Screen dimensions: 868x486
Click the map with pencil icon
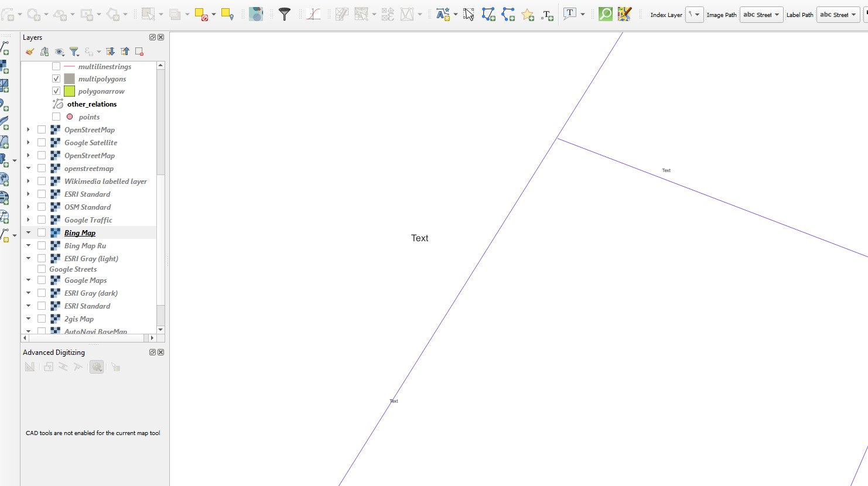(x=625, y=15)
